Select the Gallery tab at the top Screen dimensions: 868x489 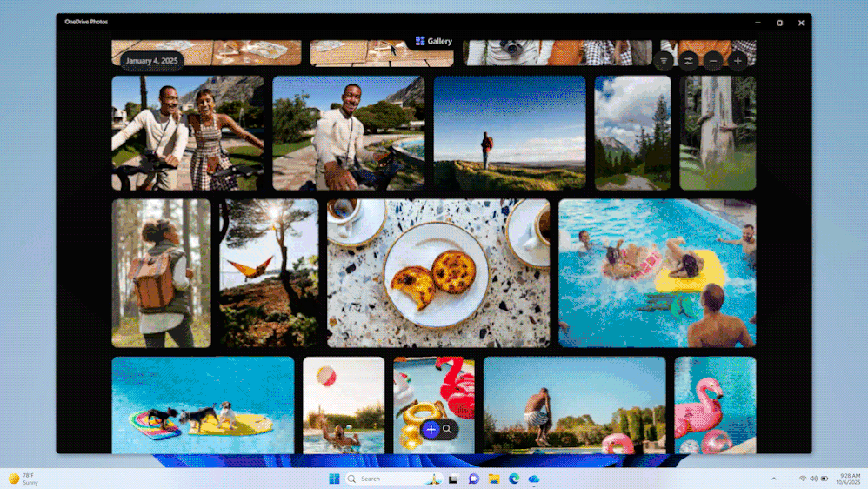tap(433, 41)
